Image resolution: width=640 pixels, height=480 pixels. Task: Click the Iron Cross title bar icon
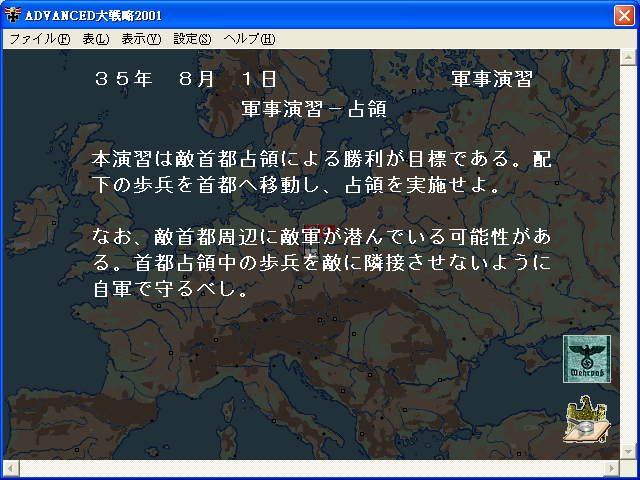click(x=12, y=16)
